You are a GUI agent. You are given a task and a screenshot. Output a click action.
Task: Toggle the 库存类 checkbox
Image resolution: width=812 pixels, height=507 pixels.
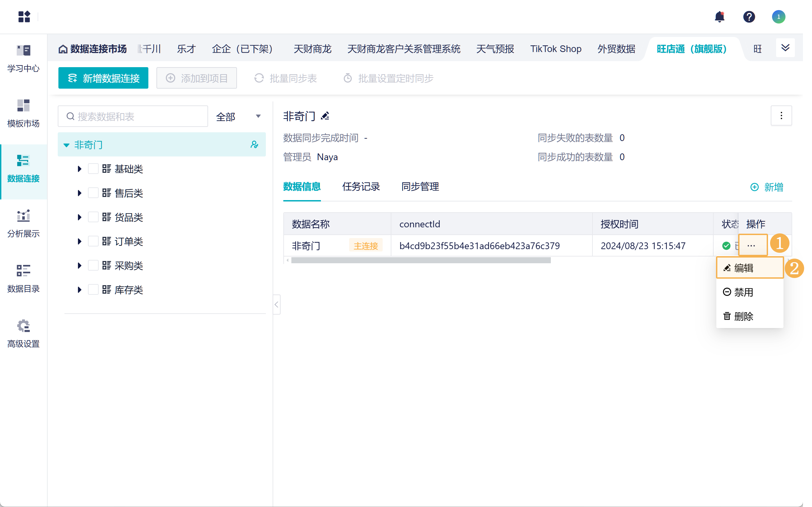click(x=93, y=289)
